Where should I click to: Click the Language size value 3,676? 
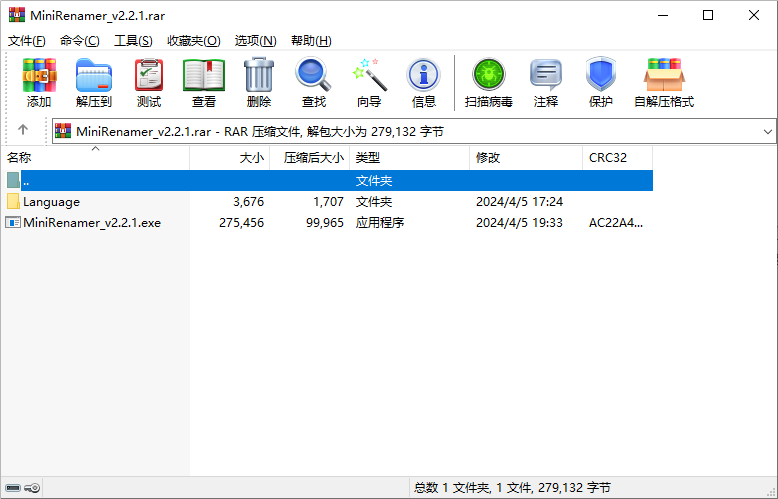point(249,201)
